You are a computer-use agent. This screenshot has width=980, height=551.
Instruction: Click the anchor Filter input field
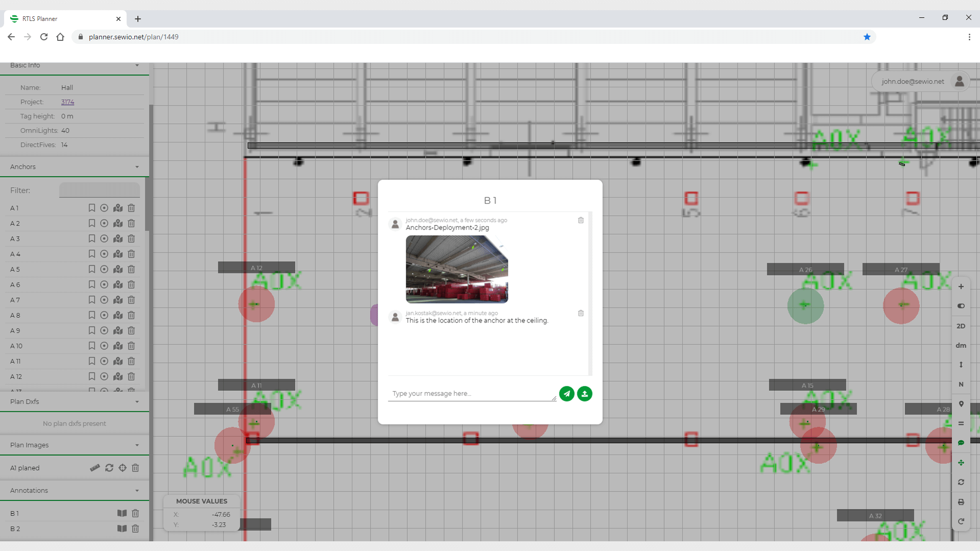(100, 190)
